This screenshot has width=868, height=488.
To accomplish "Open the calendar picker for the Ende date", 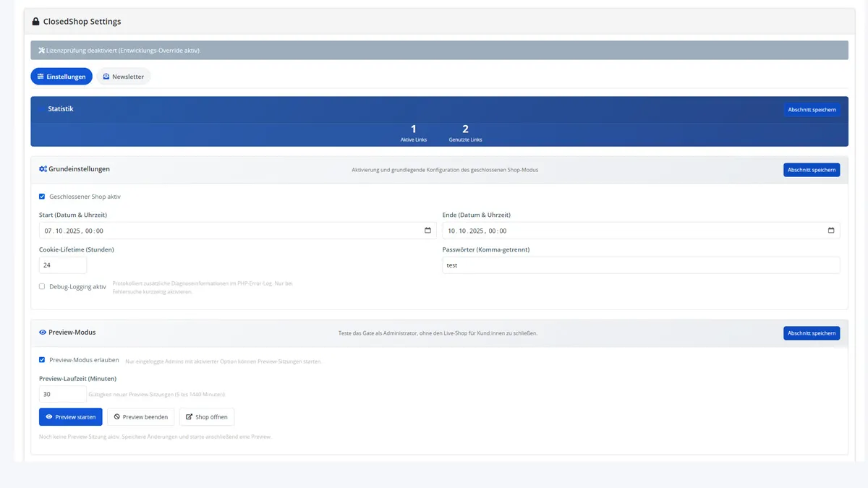I will click(831, 231).
